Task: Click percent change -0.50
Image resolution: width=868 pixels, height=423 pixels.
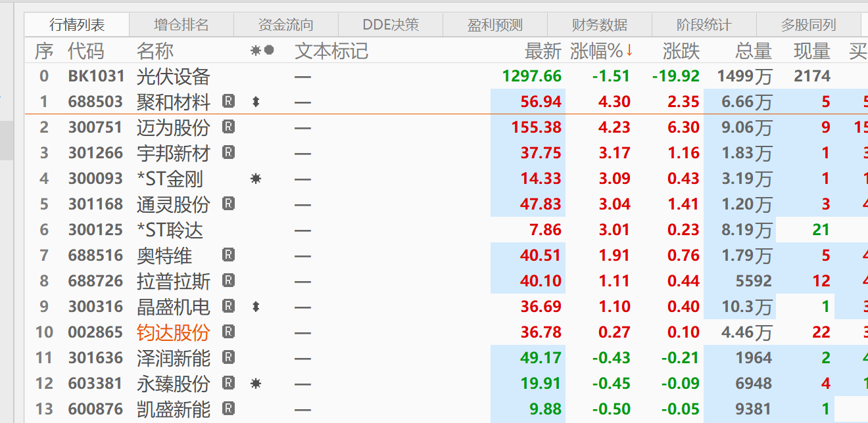Action: pyautogui.click(x=612, y=409)
